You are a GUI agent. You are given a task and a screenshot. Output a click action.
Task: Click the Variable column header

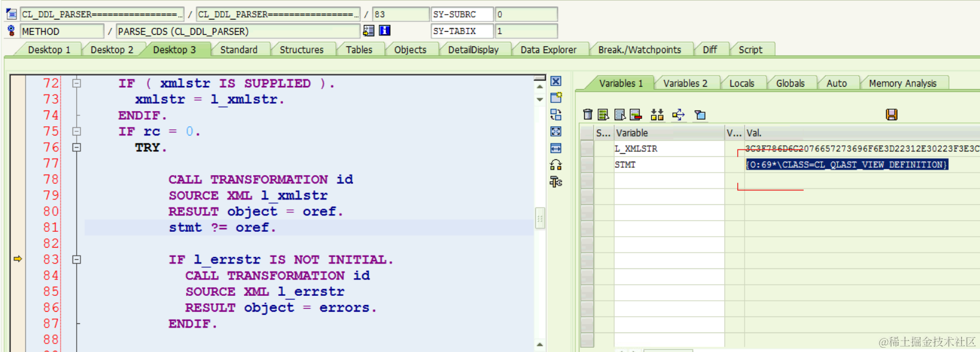669,133
